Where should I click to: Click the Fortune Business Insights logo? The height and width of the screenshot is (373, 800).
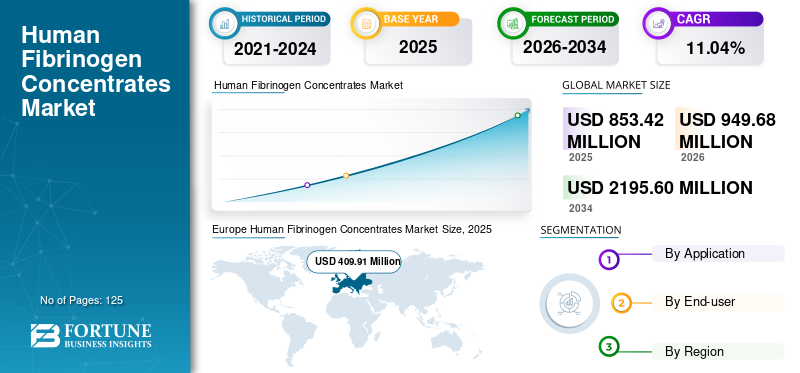pyautogui.click(x=91, y=335)
